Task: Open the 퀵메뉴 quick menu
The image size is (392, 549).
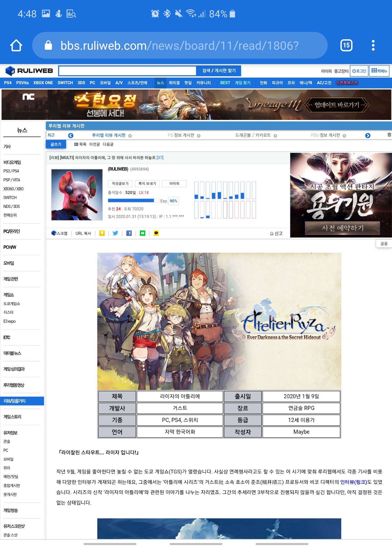Action: [379, 71]
